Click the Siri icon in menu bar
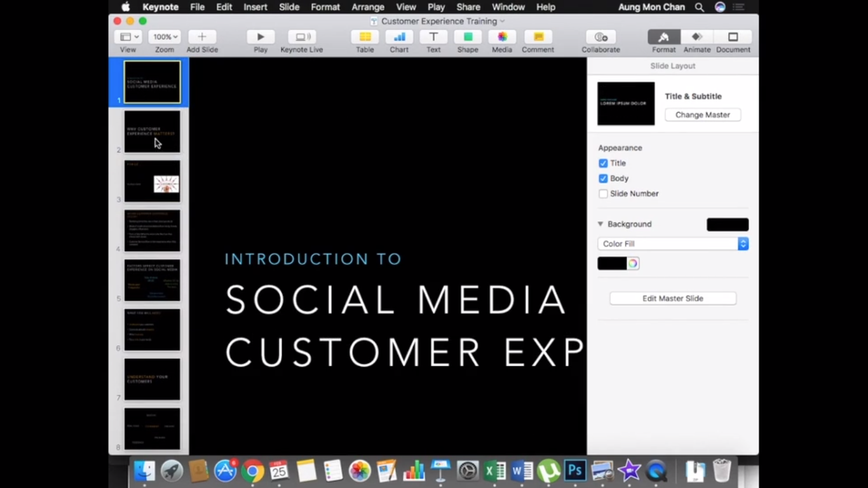868x488 pixels. click(720, 7)
